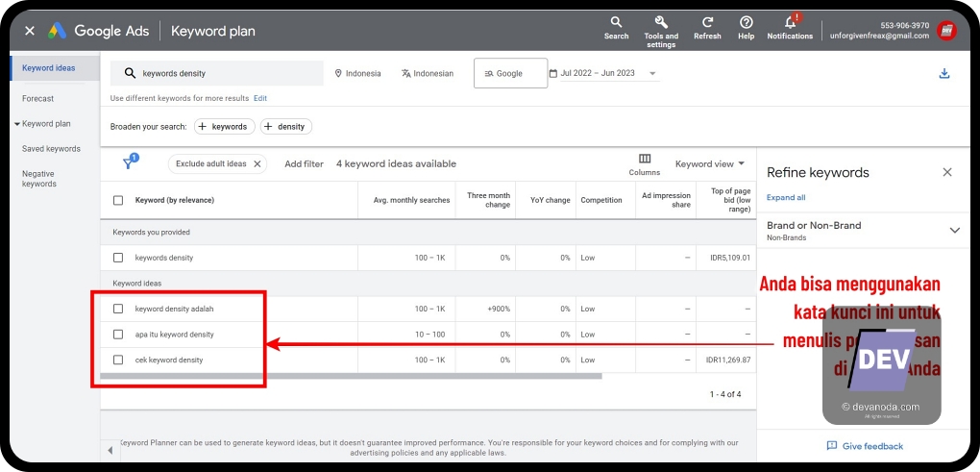Click the filter funnel icon
Screen dimensions: 980x472
tap(130, 162)
